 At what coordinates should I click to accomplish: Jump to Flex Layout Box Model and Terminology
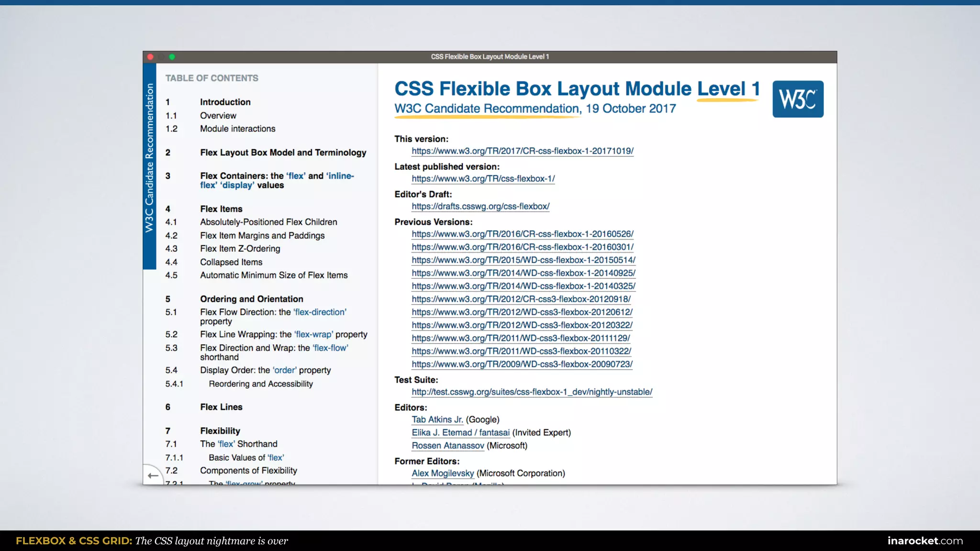(x=283, y=153)
